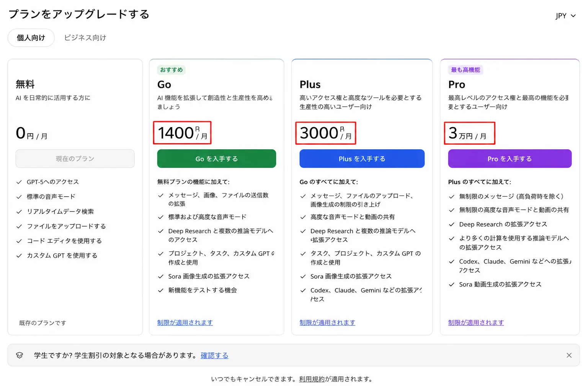
Task: Click checkmark beside GPT-5へのアクセス
Action: click(x=19, y=182)
